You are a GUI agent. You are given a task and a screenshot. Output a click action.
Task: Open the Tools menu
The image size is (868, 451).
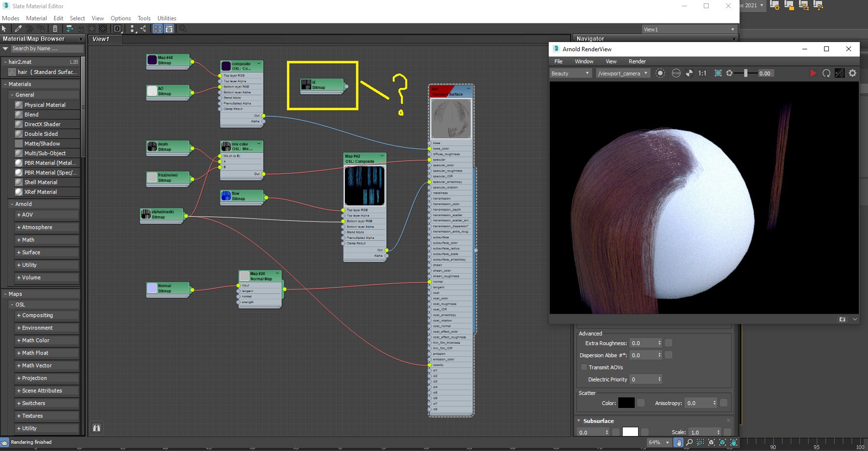coord(144,18)
